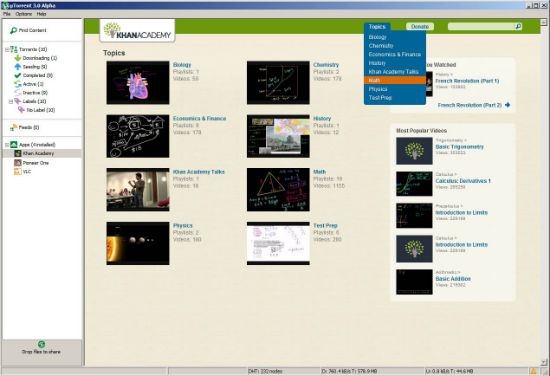This screenshot has height=376, width=550.
Task: Open Basic Trigonometry video link
Action: (460, 147)
